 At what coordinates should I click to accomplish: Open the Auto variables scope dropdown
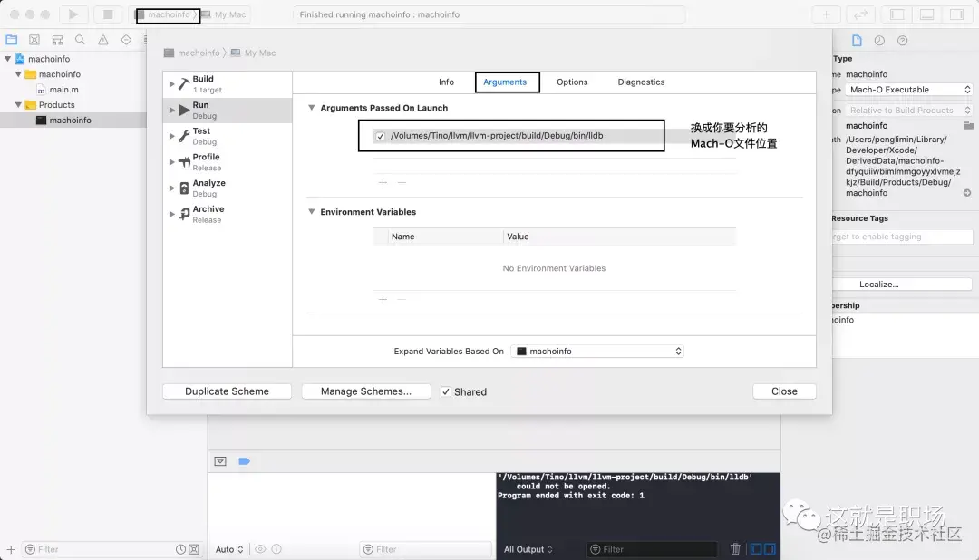[x=229, y=549]
